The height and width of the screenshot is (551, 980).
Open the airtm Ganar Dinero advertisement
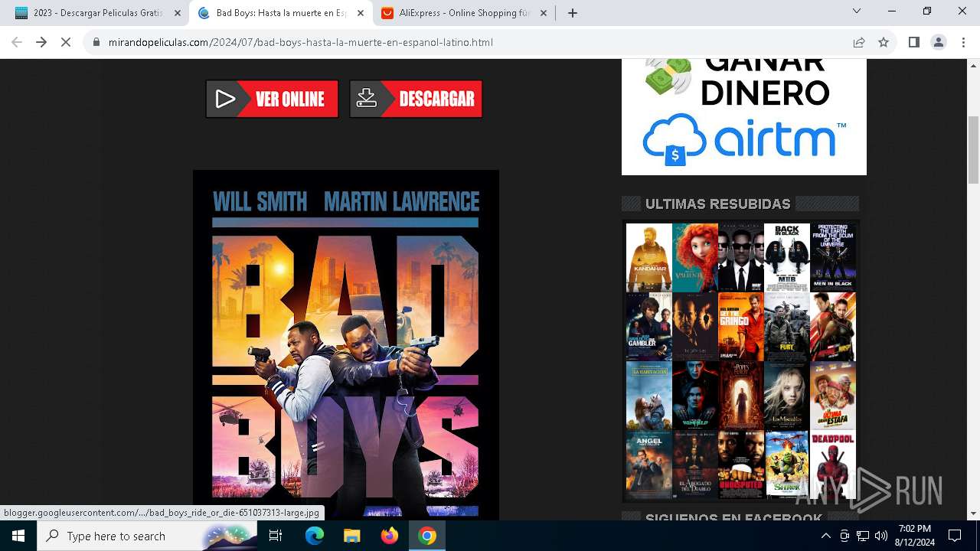coord(744,116)
